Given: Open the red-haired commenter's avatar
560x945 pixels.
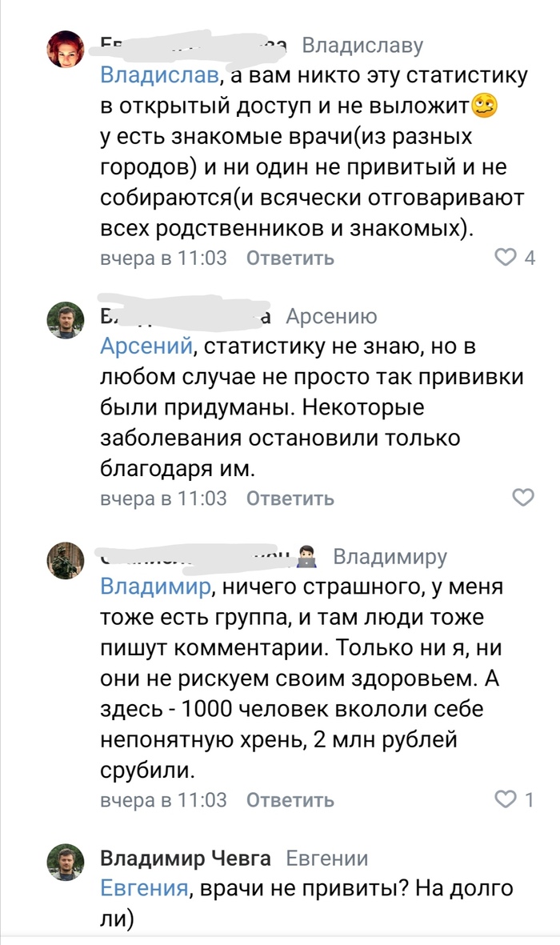Looking at the screenshot, I should [x=66, y=50].
